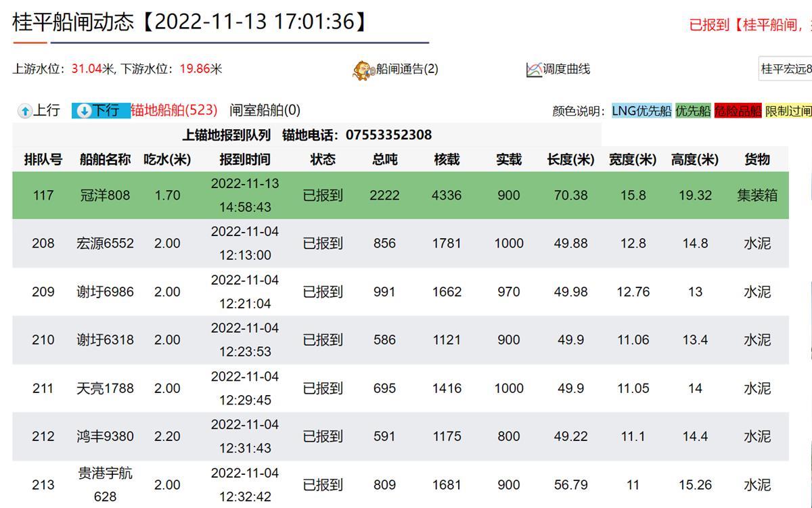Click queue number 208
812x508 pixels.
[43, 244]
